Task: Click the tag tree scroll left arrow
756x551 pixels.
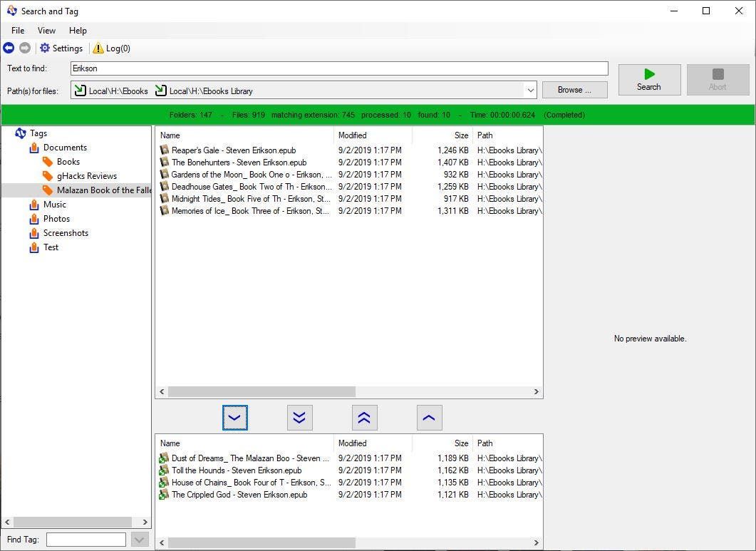Action: tap(7, 522)
